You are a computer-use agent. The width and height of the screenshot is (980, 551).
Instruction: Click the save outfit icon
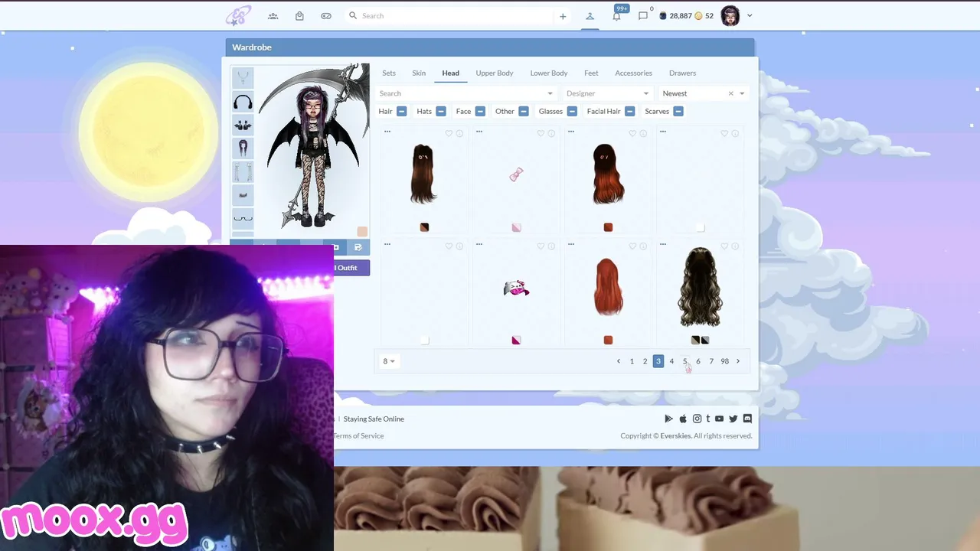[x=358, y=247]
